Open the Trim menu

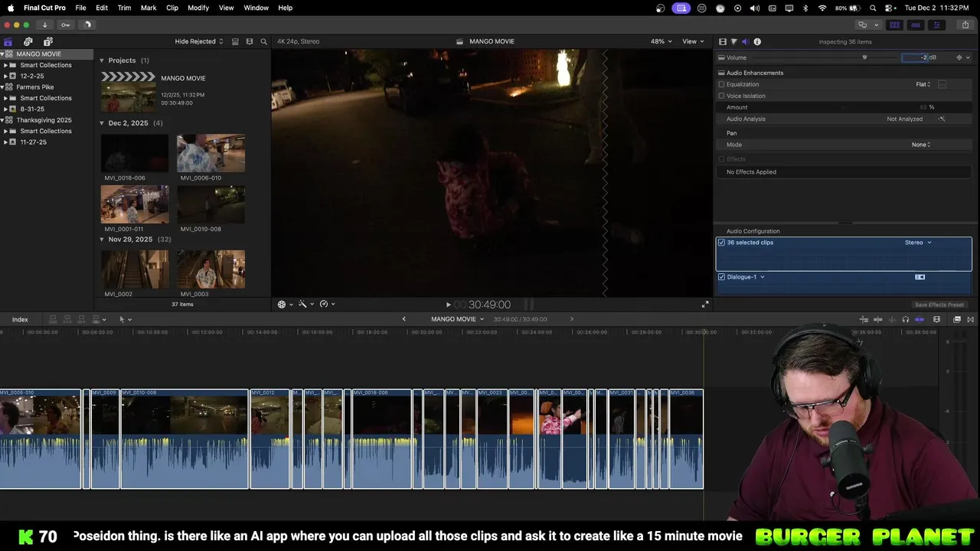tap(124, 8)
